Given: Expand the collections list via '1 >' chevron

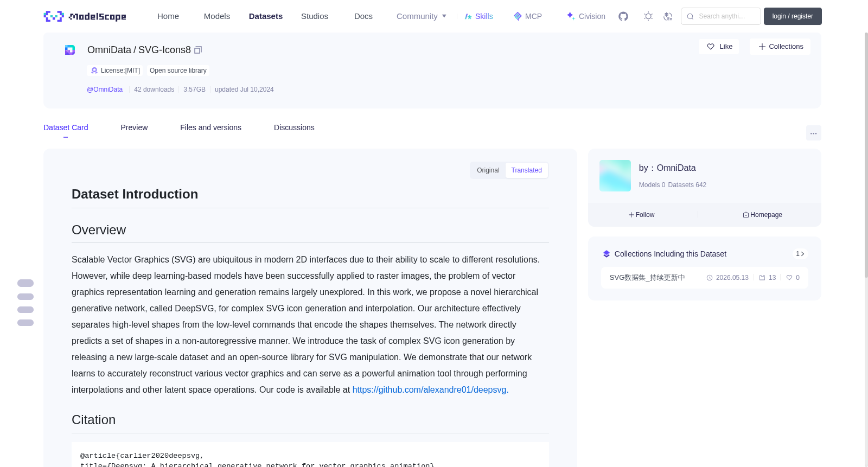Looking at the screenshot, I should (800, 254).
